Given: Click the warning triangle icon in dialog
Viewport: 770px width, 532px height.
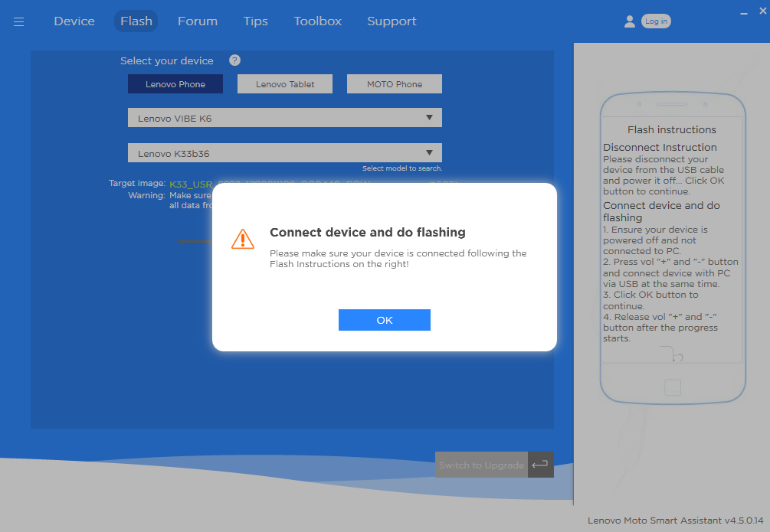Looking at the screenshot, I should tap(243, 239).
